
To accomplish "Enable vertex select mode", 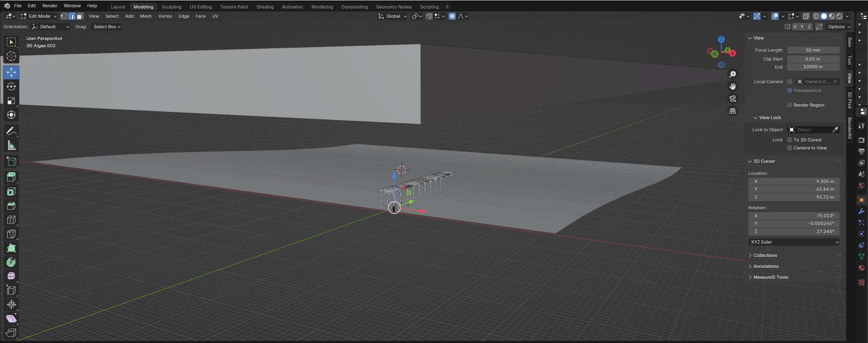I will (64, 16).
